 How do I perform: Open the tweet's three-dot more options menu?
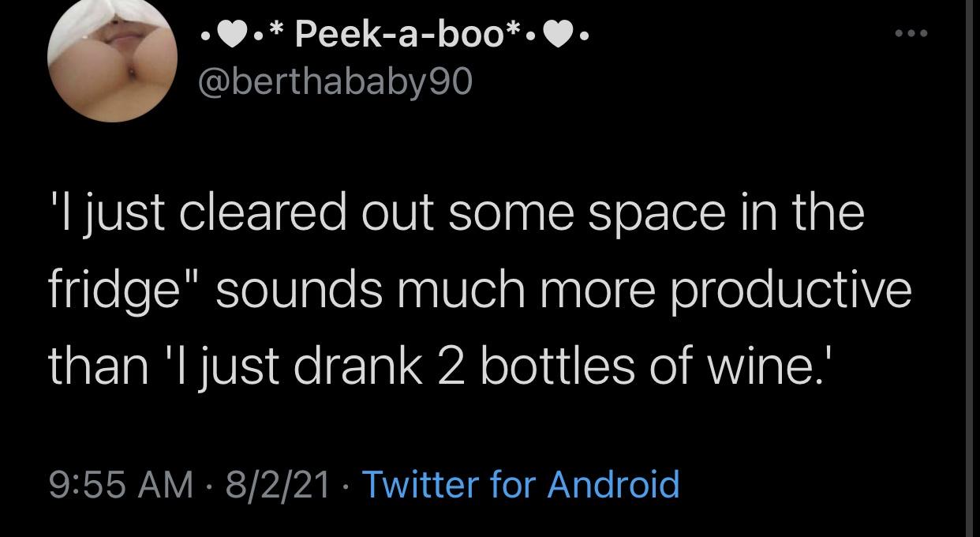[911, 35]
